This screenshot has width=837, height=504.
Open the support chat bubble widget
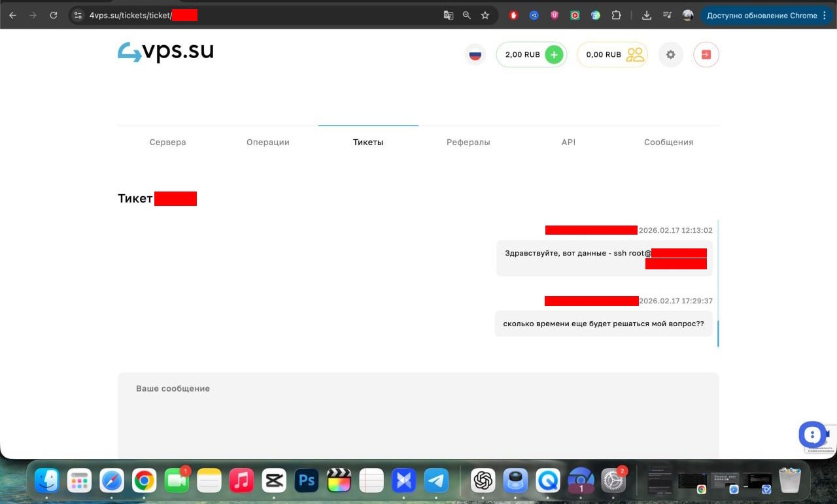tap(811, 435)
